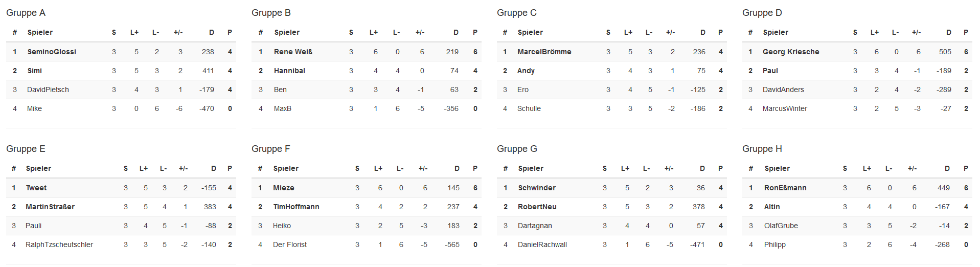Click RalphTzscheutschler in Gruppe E
Viewport: 980px width, 267px height.
pyautogui.click(x=59, y=244)
